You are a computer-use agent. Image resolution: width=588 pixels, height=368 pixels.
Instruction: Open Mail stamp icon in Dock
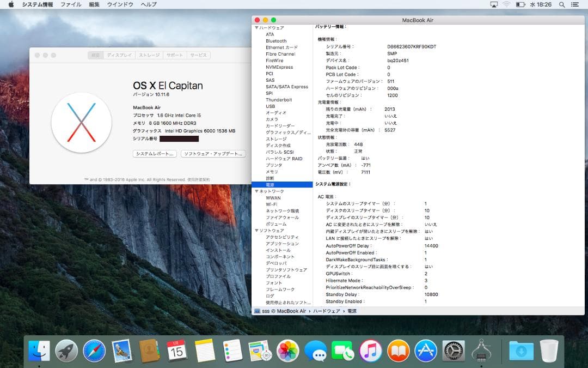[x=122, y=351]
